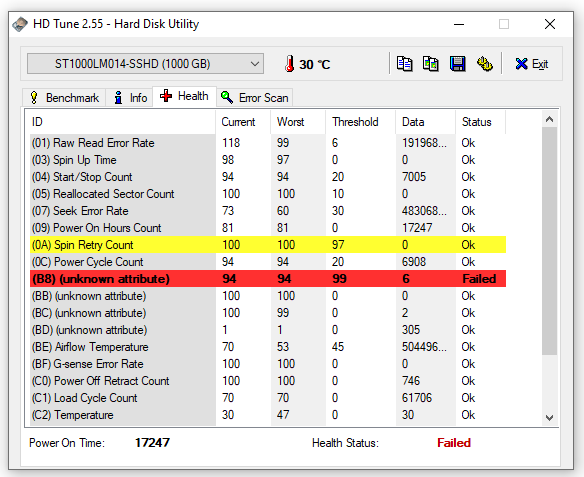Image resolution: width=584 pixels, height=477 pixels.
Task: Click the Failed status in B8 row
Action: (479, 279)
